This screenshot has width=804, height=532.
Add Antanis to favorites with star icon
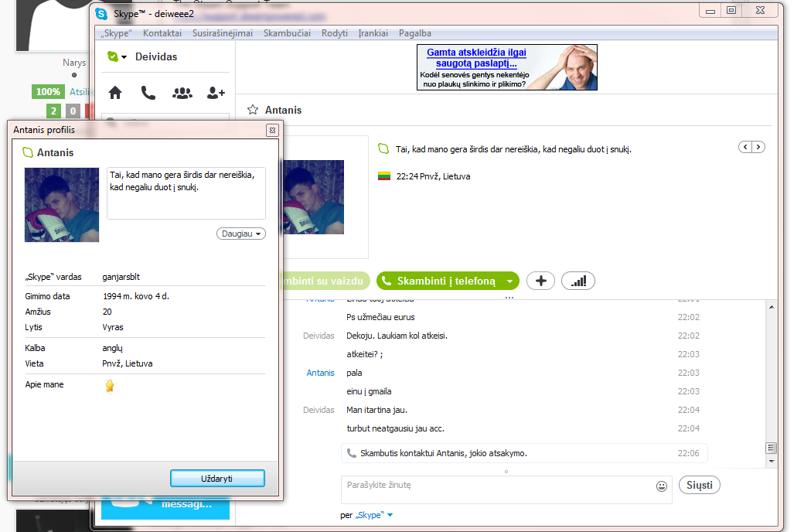253,110
